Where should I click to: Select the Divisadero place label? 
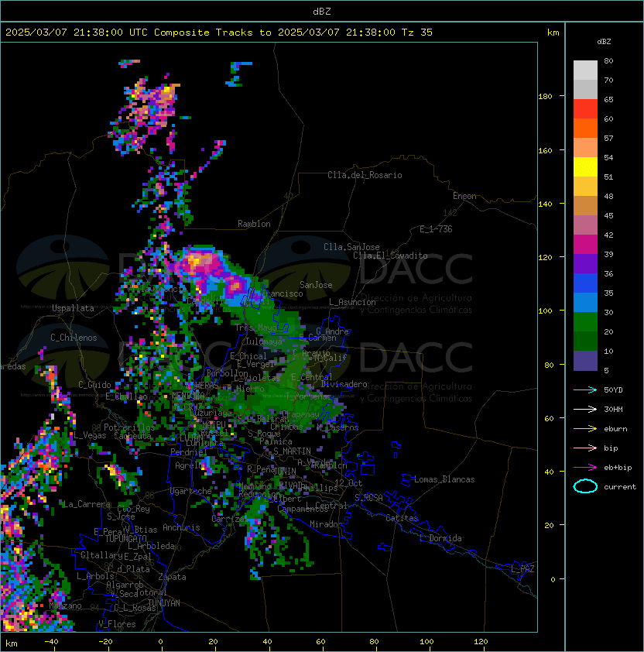[344, 384]
